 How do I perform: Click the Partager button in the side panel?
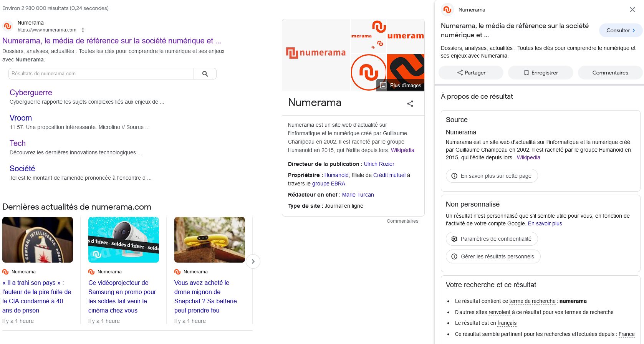click(x=471, y=73)
